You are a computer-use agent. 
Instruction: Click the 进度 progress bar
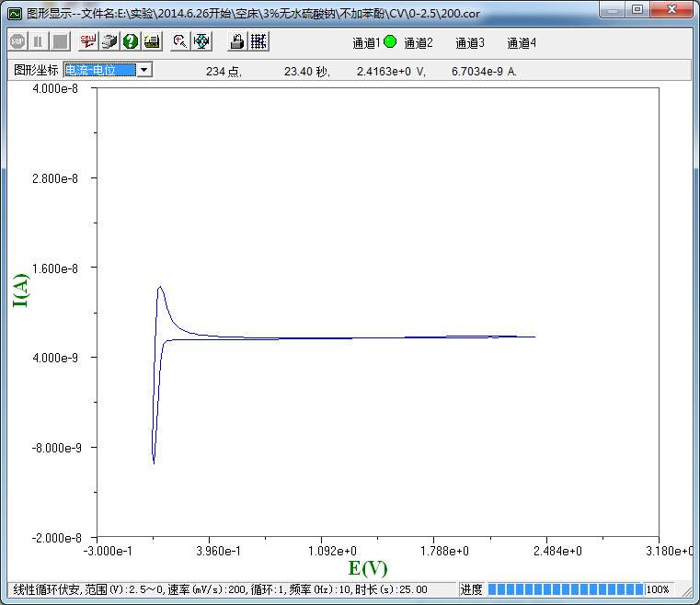coord(566,589)
